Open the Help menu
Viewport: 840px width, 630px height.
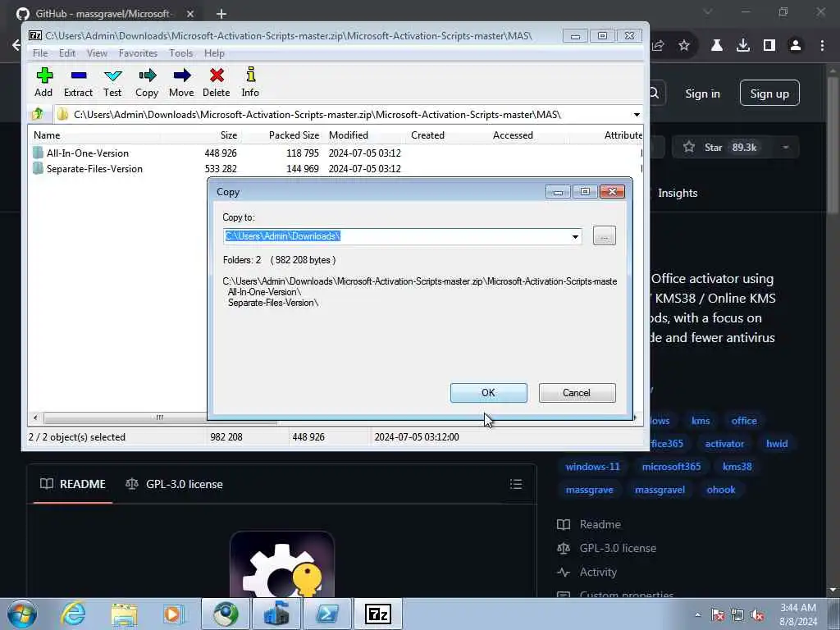[214, 53]
